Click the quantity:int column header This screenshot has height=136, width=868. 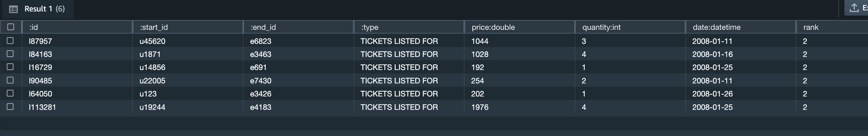coord(601,27)
